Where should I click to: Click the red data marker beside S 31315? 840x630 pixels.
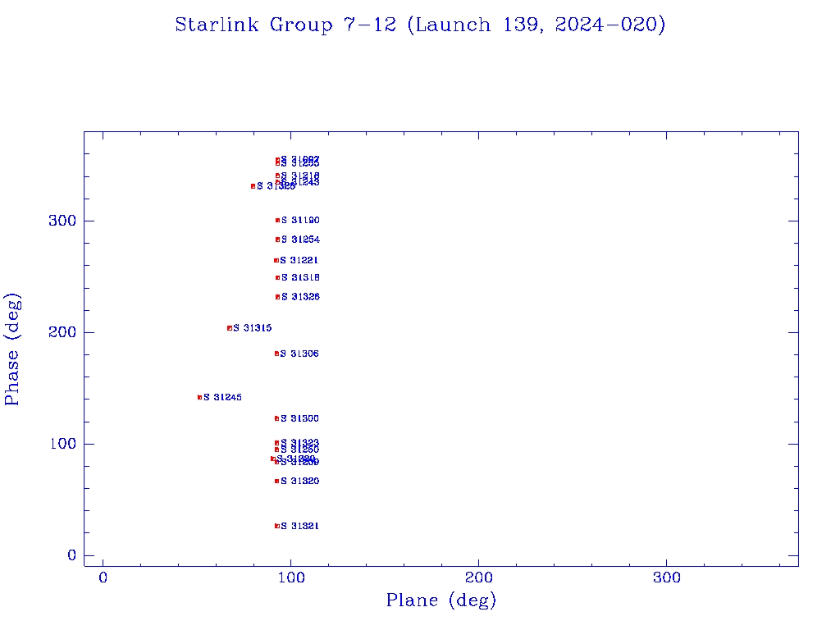[230, 328]
